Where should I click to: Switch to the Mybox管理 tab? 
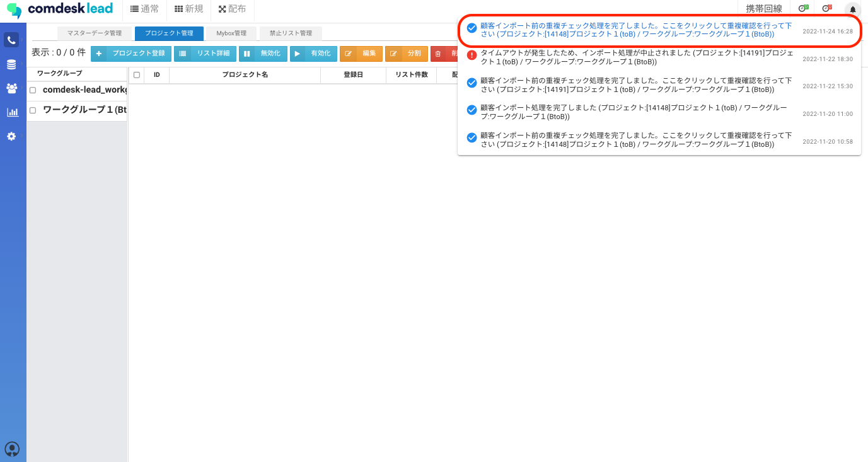point(231,33)
